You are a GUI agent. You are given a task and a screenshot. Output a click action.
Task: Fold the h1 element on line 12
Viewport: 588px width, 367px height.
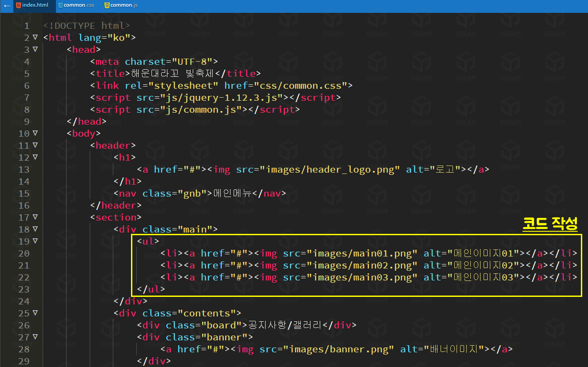35,157
